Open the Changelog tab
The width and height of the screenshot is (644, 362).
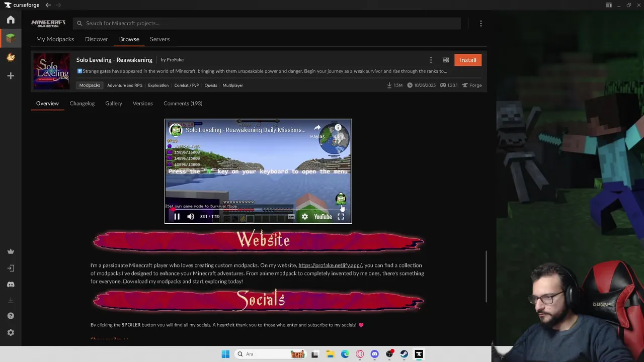click(82, 104)
